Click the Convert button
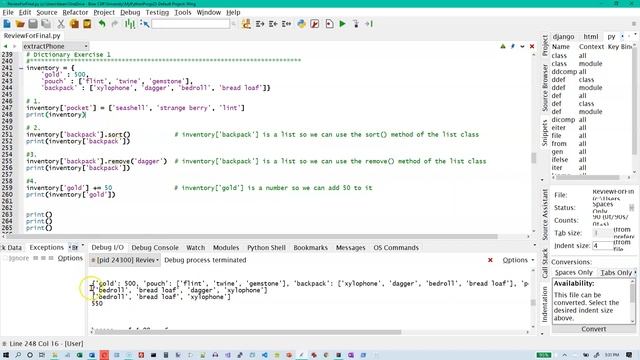The height and width of the screenshot is (360, 640). (x=593, y=329)
